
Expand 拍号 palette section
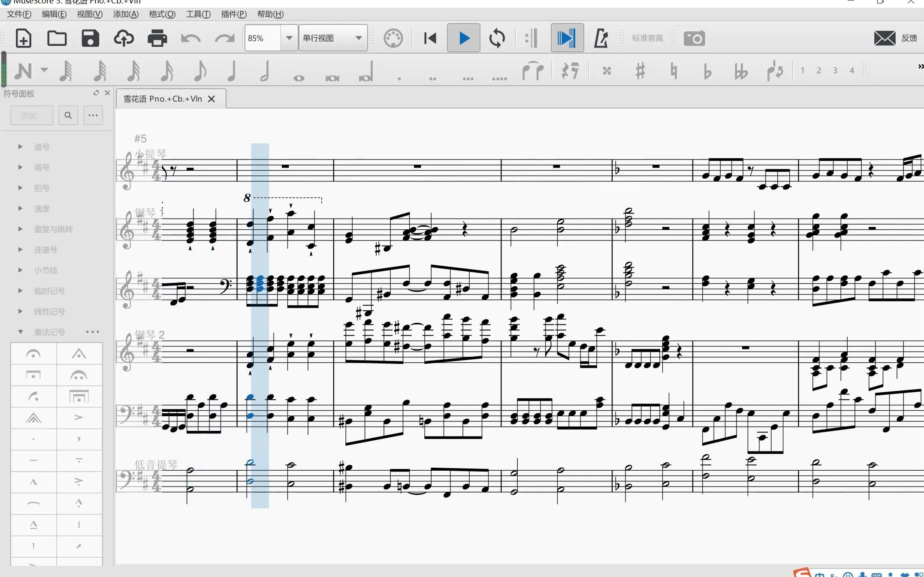tap(20, 188)
